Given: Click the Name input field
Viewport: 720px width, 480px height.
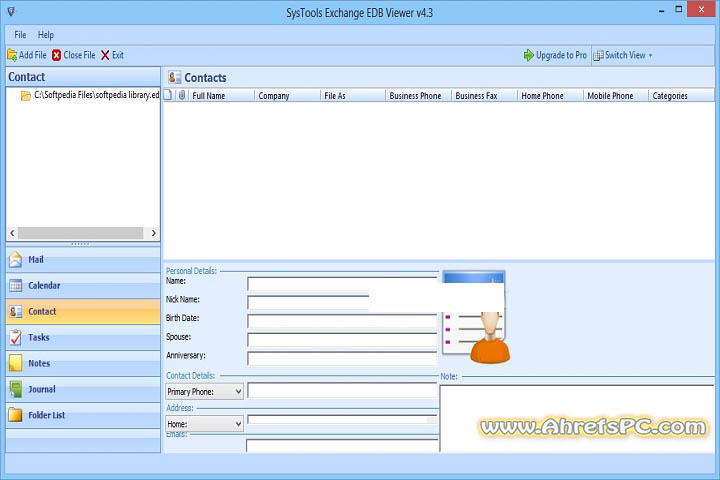Looking at the screenshot, I should (x=342, y=284).
